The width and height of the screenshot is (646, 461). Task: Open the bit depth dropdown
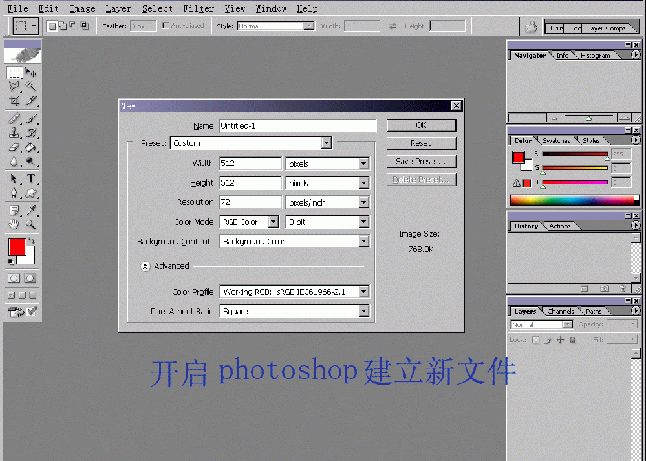[x=363, y=222]
